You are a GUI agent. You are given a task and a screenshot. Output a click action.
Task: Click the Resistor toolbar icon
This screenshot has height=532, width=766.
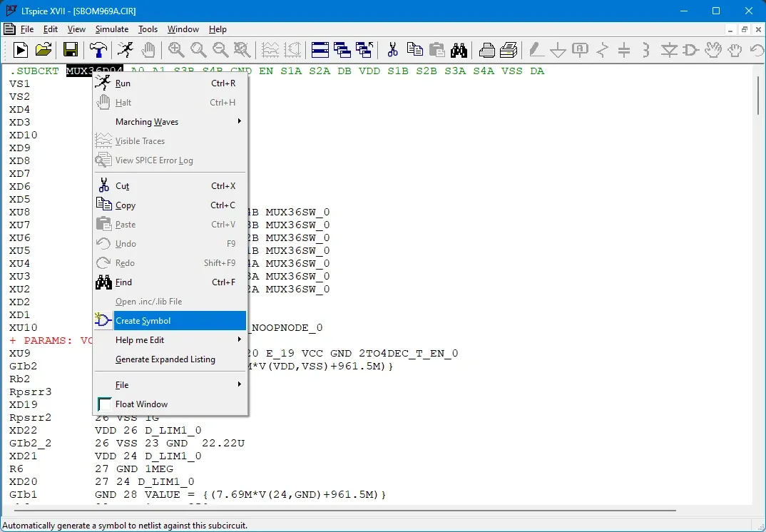tap(603, 50)
